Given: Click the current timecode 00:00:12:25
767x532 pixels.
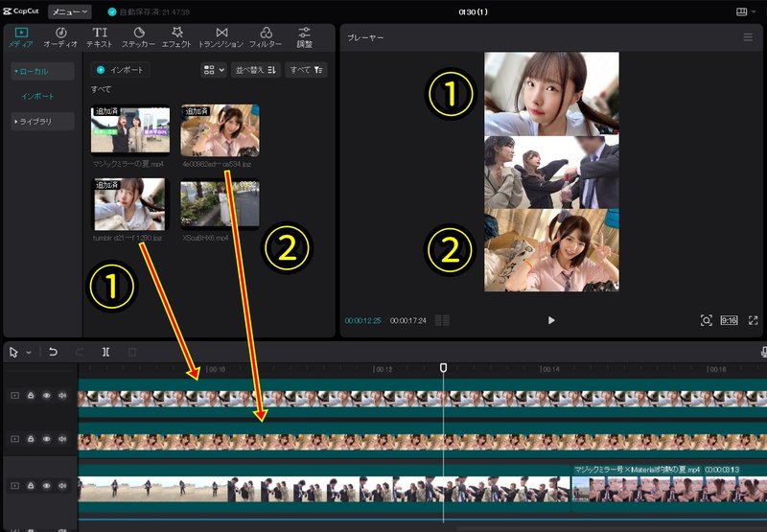Looking at the screenshot, I should pyautogui.click(x=362, y=321).
